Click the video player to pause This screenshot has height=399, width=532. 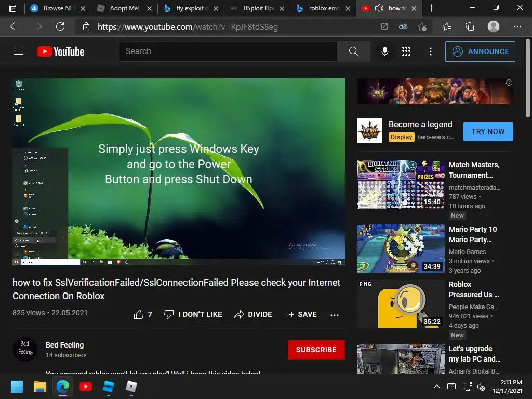[x=179, y=171]
